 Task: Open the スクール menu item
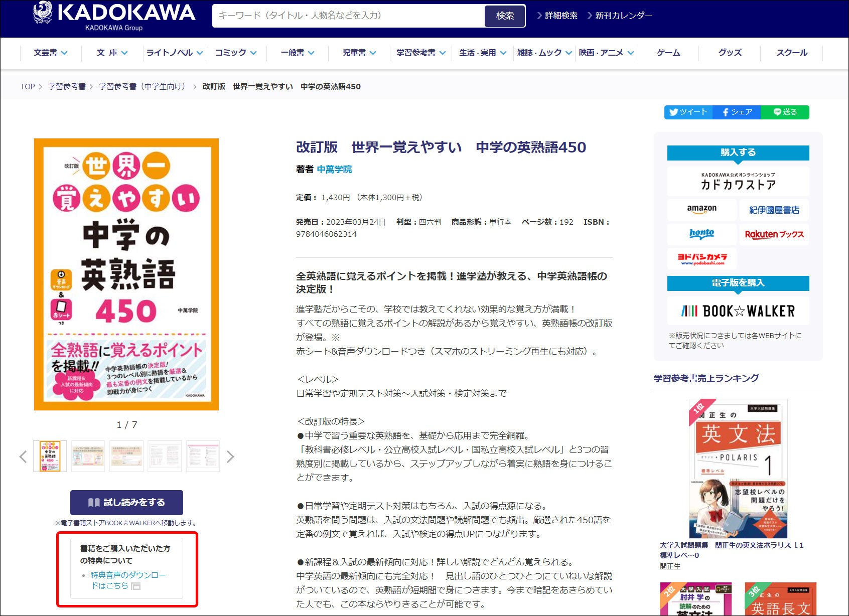coord(792,53)
